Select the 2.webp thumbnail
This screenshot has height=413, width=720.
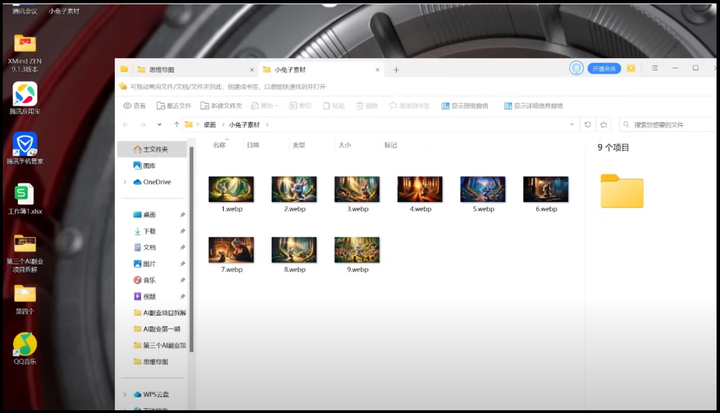[294, 189]
